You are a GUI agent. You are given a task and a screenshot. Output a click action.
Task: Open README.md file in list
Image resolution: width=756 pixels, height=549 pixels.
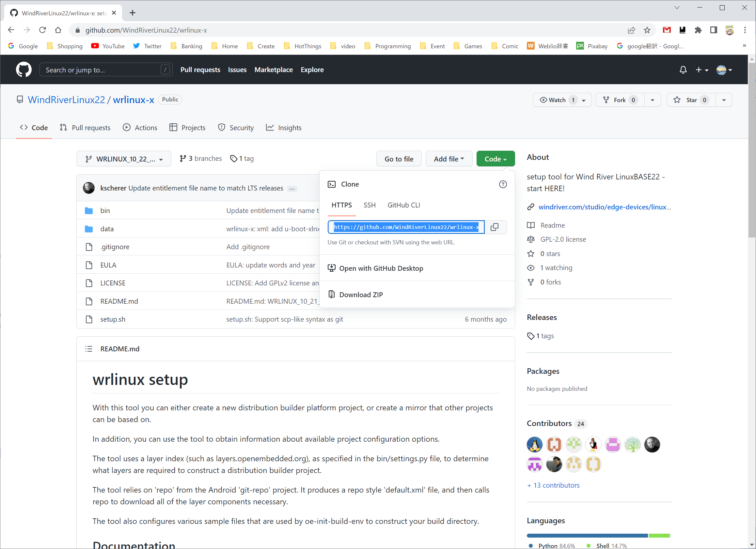point(119,301)
